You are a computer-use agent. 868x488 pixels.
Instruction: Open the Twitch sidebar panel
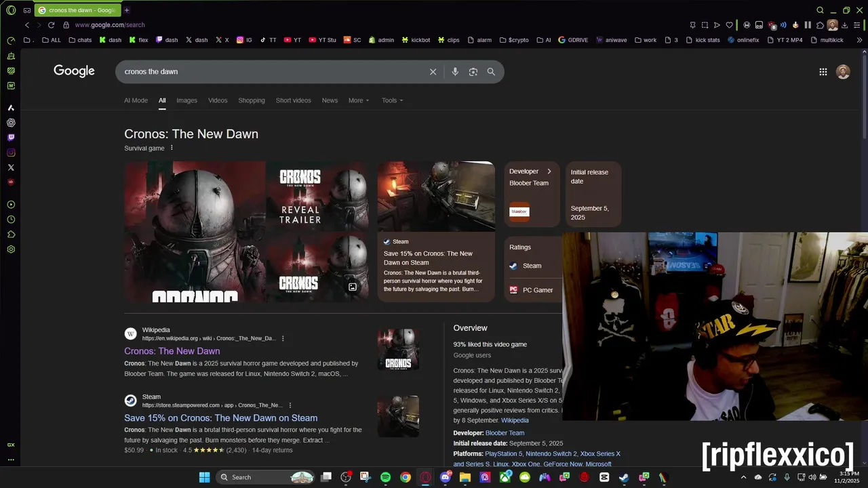pyautogui.click(x=11, y=138)
